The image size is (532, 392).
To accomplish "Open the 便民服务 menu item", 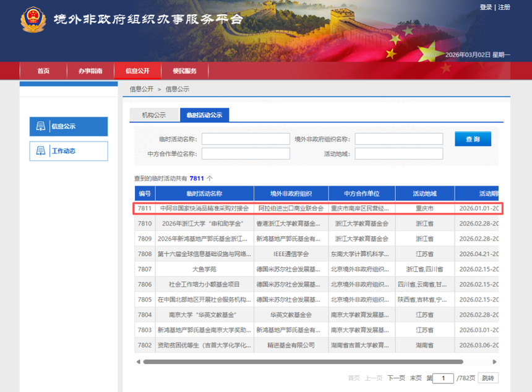I will (185, 71).
